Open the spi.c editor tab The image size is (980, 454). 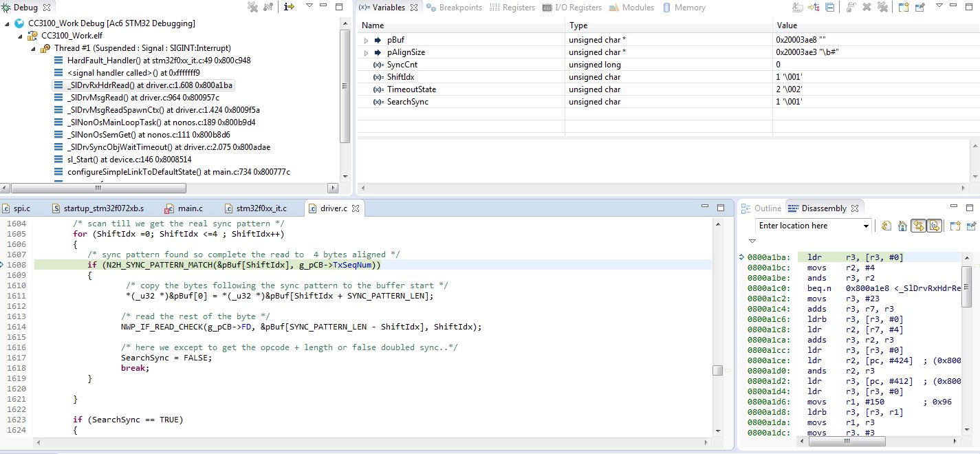(x=17, y=208)
